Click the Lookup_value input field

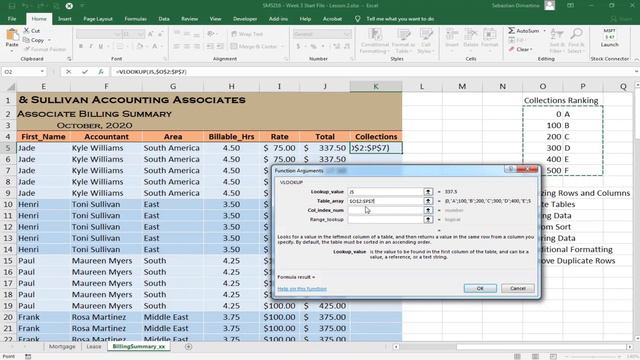[x=385, y=191]
